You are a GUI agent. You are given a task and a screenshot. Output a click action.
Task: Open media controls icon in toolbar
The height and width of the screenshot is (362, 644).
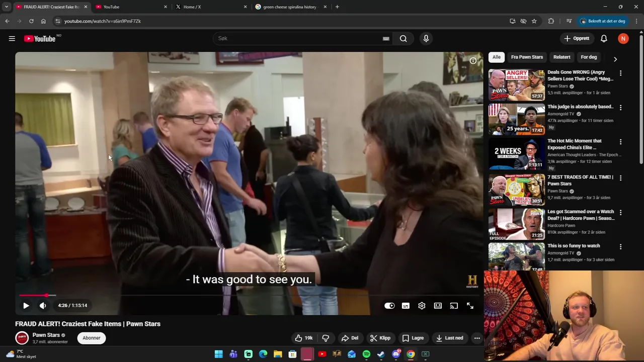tap(569, 21)
